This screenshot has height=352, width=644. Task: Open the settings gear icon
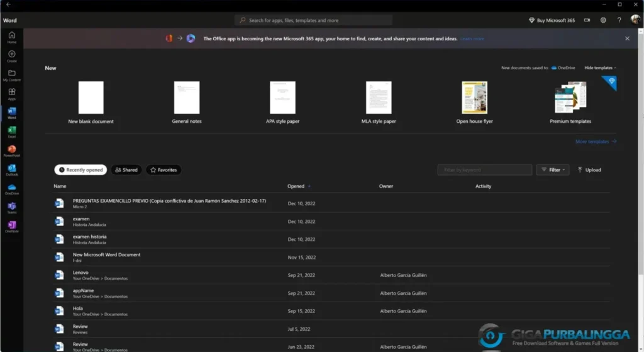[x=603, y=20]
